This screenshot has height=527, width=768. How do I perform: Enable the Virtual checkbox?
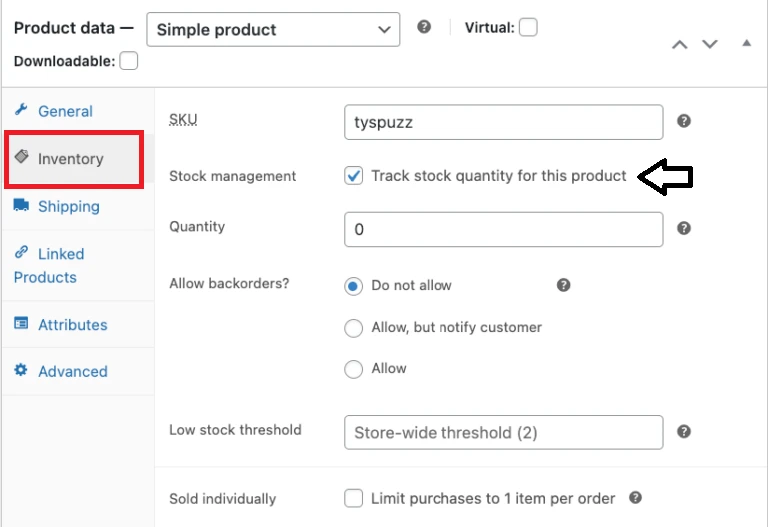[x=528, y=28]
